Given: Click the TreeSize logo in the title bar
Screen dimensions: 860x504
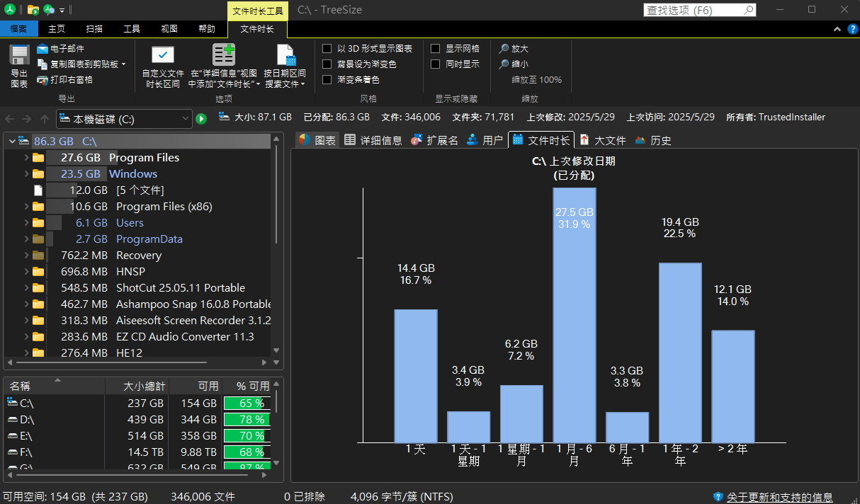Looking at the screenshot, I should (x=9, y=9).
